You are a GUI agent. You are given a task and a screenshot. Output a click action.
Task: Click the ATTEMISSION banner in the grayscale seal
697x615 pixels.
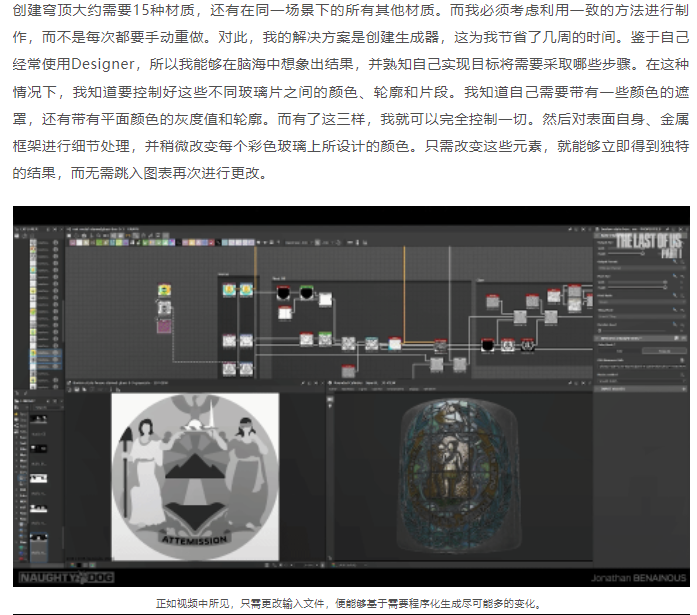pyautogui.click(x=194, y=539)
